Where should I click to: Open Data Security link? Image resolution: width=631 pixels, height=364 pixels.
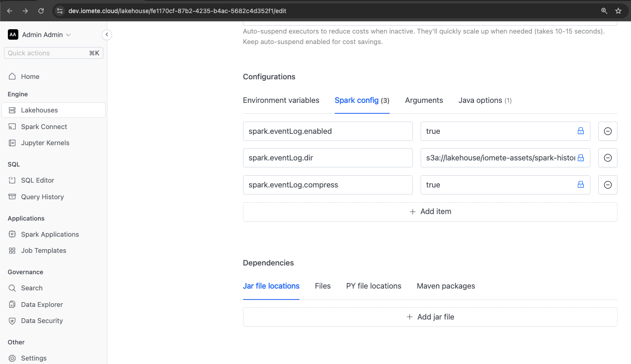point(42,321)
